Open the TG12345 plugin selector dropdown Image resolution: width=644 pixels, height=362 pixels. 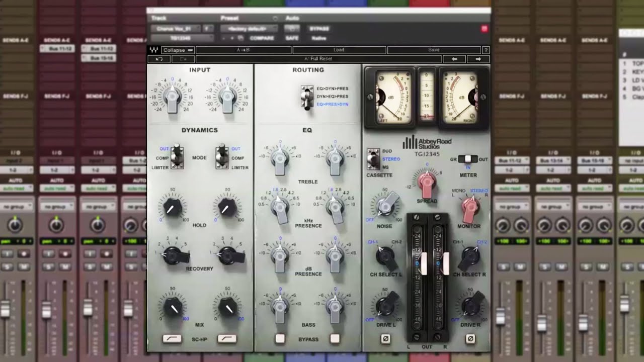click(182, 38)
